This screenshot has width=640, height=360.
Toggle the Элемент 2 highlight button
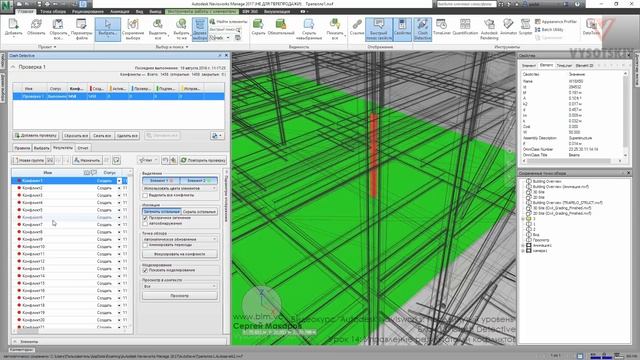point(199,180)
